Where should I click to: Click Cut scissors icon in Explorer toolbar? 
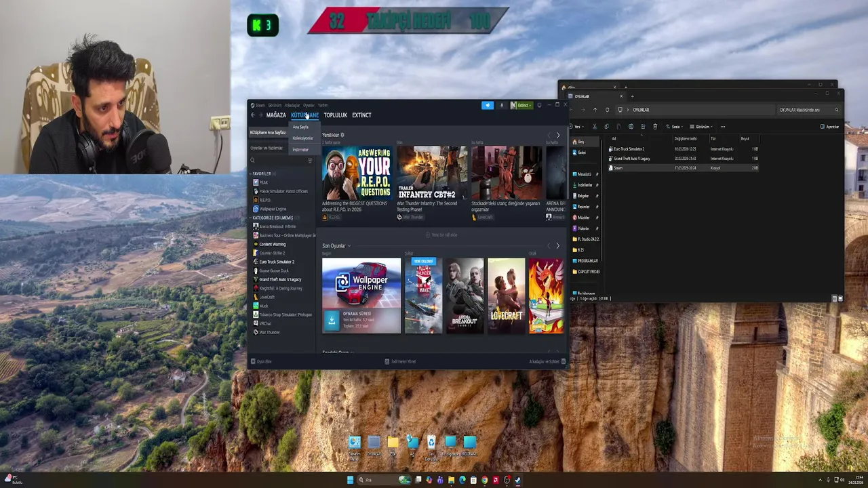click(x=594, y=127)
